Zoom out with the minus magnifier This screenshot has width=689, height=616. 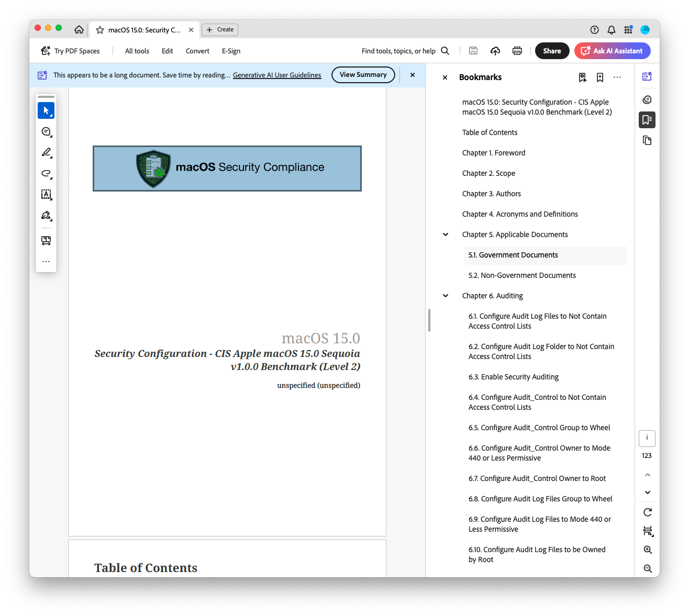click(648, 568)
